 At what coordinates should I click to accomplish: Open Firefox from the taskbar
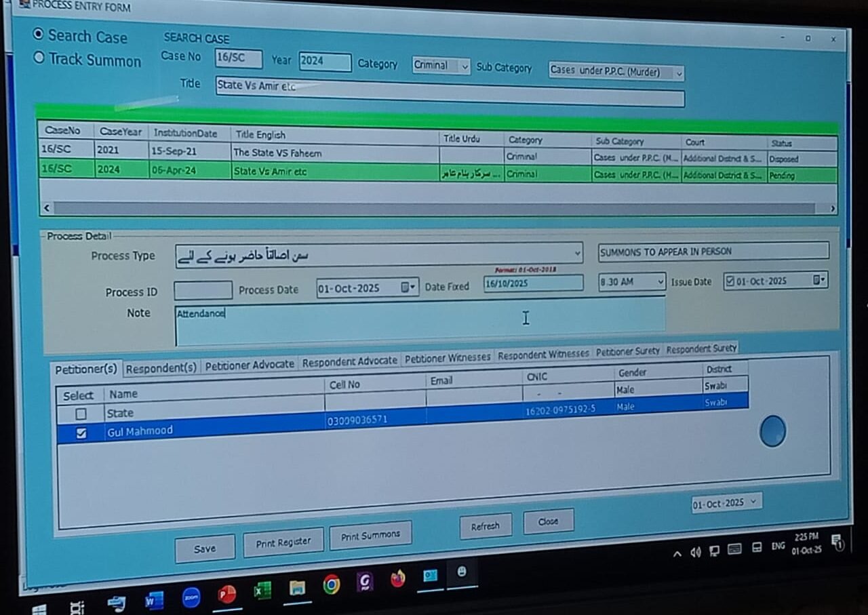click(397, 578)
